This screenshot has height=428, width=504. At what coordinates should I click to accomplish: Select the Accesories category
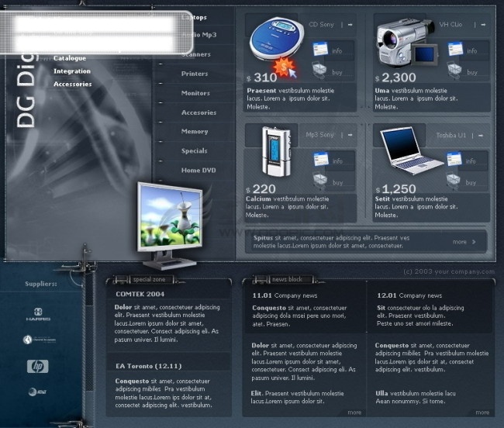coord(198,112)
